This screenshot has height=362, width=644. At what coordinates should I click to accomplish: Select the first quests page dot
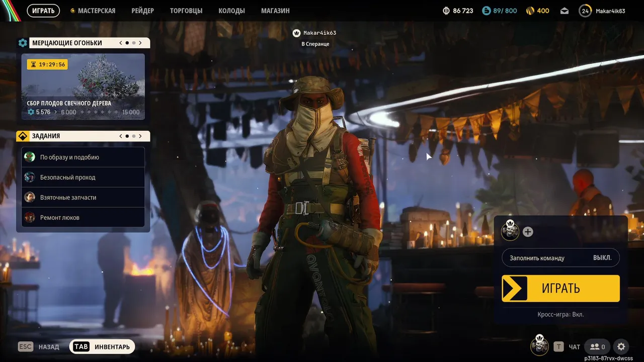click(x=127, y=136)
